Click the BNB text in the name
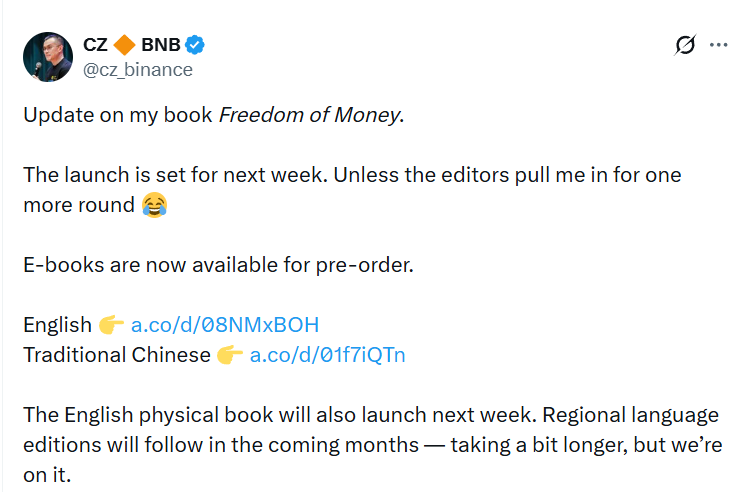Screen dimensions: 747x492 160,45
